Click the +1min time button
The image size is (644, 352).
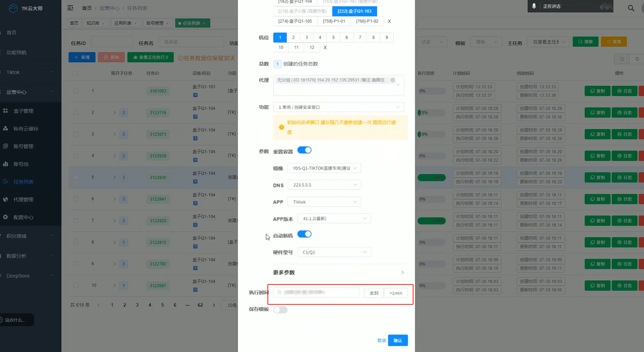[x=396, y=293]
